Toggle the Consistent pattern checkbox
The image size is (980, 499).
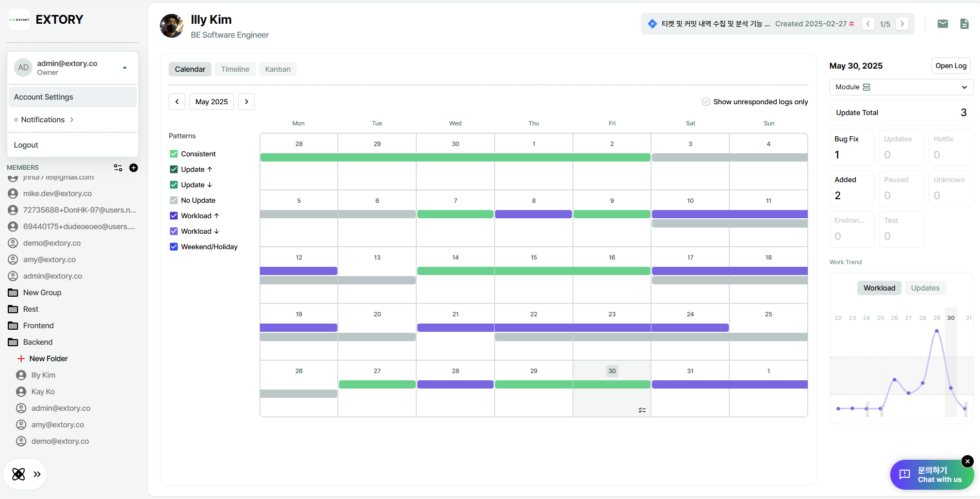(x=174, y=154)
